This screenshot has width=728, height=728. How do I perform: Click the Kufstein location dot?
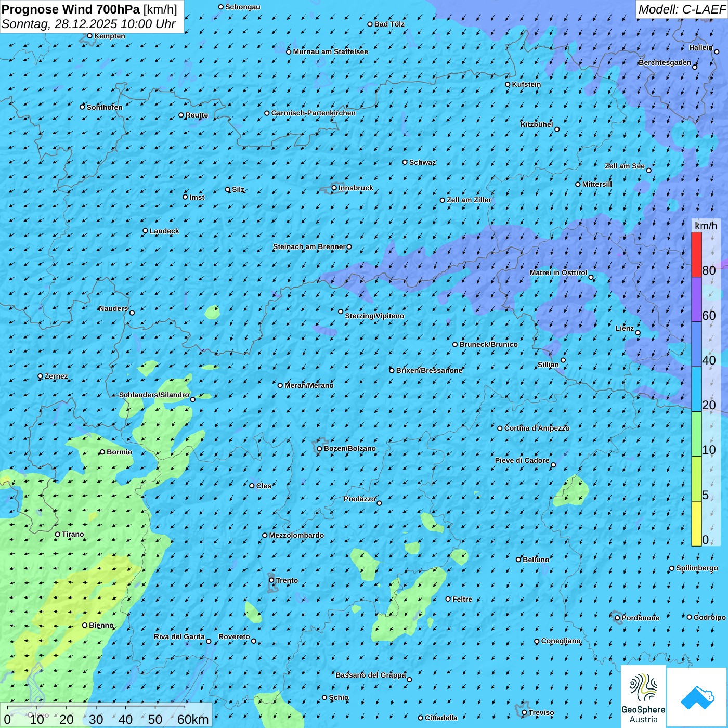pyautogui.click(x=508, y=84)
